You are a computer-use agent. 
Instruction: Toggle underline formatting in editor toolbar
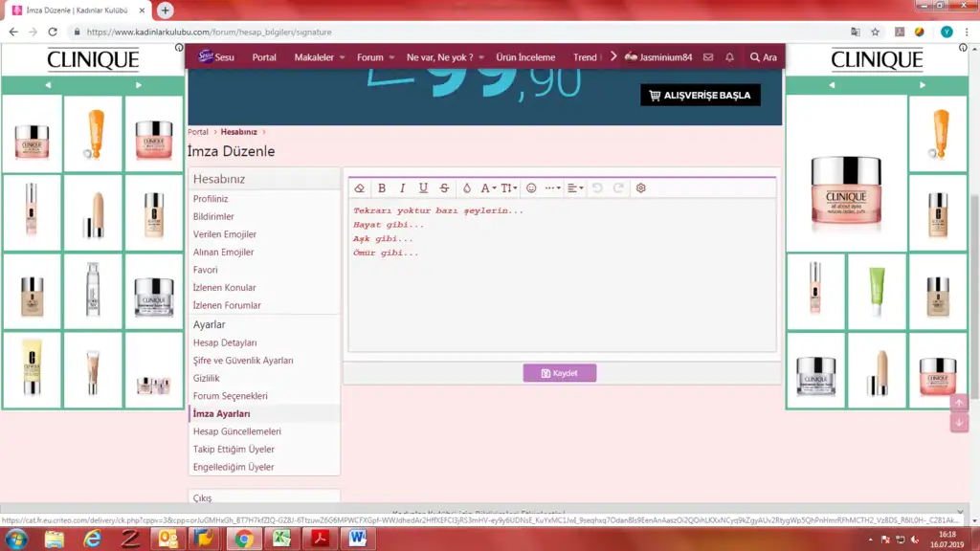click(423, 188)
